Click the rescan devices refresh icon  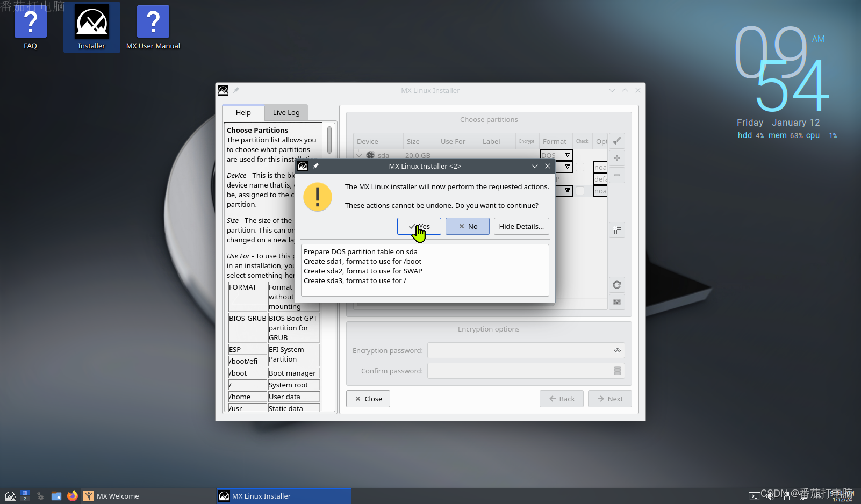617,285
